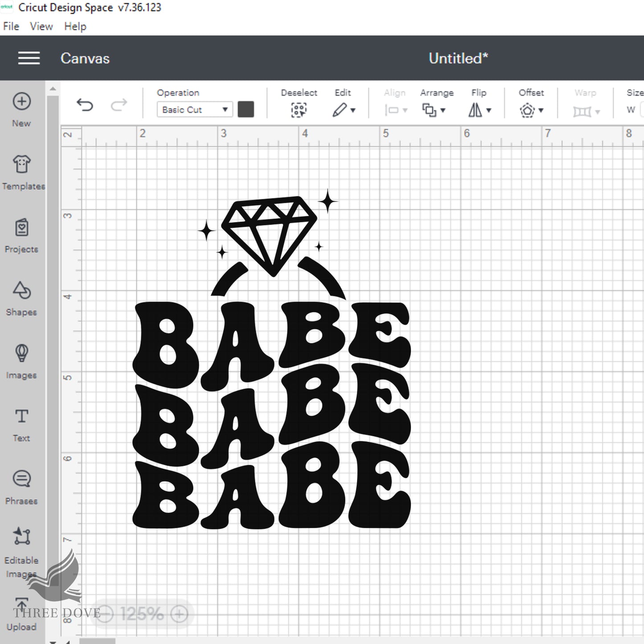Screen dimensions: 644x644
Task: Open the Phrases panel
Action: (x=21, y=488)
